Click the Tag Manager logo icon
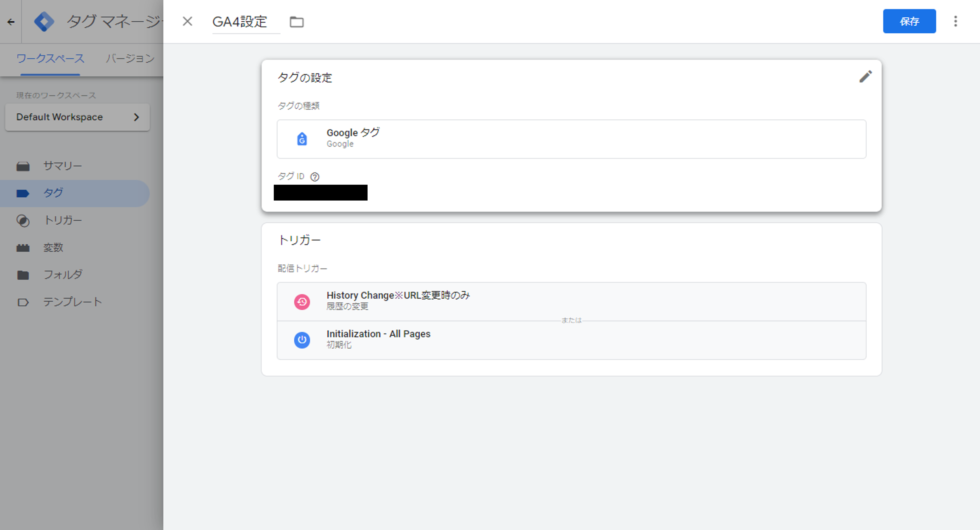Image resolution: width=980 pixels, height=530 pixels. 44,22
